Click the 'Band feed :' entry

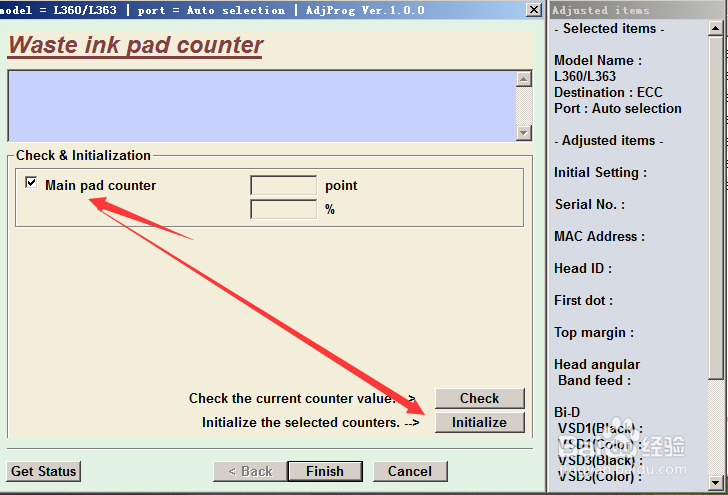click(594, 380)
